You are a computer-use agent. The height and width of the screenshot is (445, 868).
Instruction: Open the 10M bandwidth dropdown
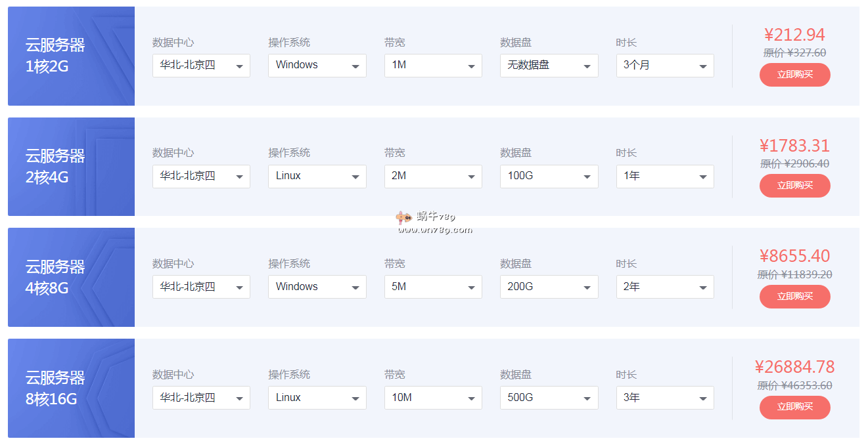point(433,398)
